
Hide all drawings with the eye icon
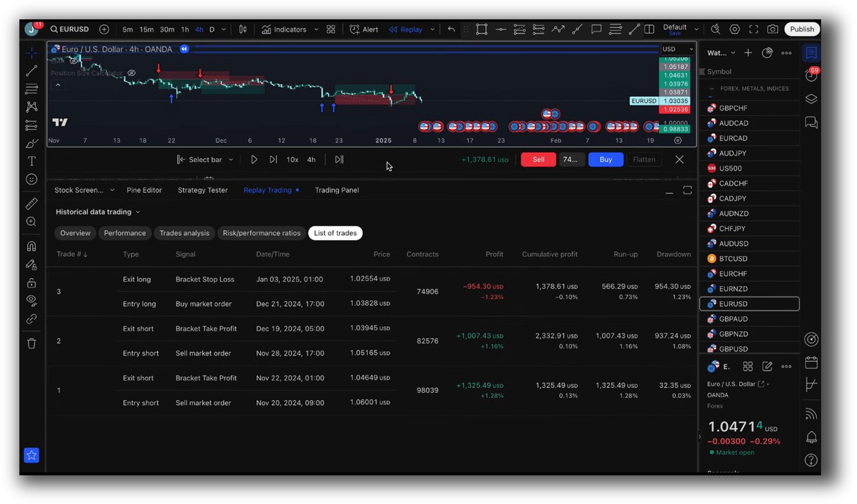click(32, 301)
